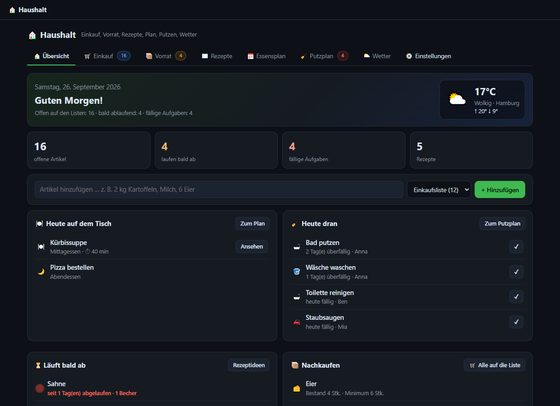Click the 4 fällige Aufgaben card
The width and height of the screenshot is (560, 406).
click(344, 150)
